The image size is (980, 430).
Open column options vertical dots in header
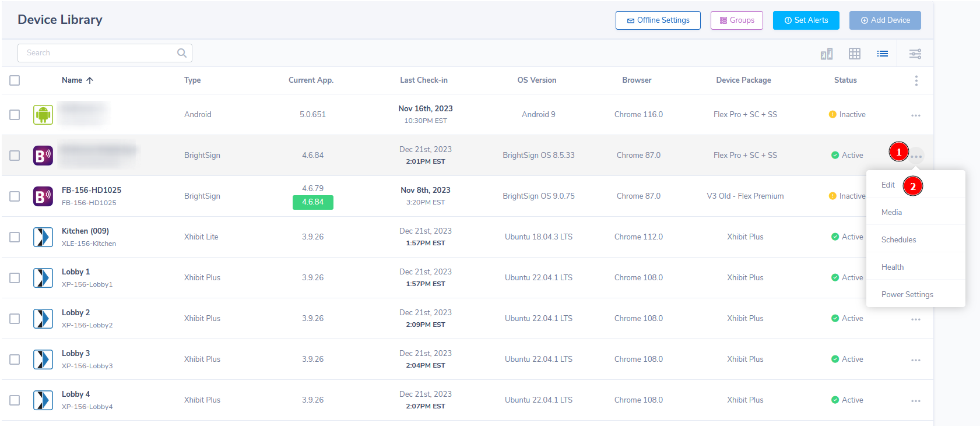916,80
